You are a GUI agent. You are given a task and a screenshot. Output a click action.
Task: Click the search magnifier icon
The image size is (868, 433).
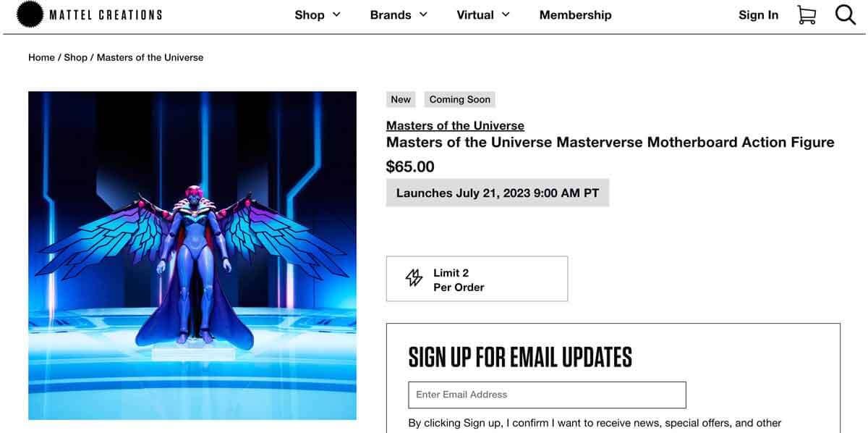[x=845, y=14]
